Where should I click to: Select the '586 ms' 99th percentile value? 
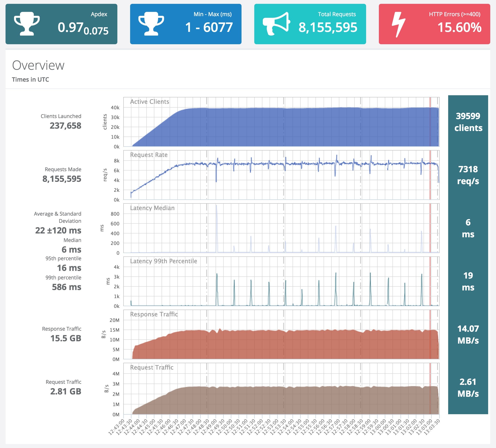pyautogui.click(x=66, y=287)
